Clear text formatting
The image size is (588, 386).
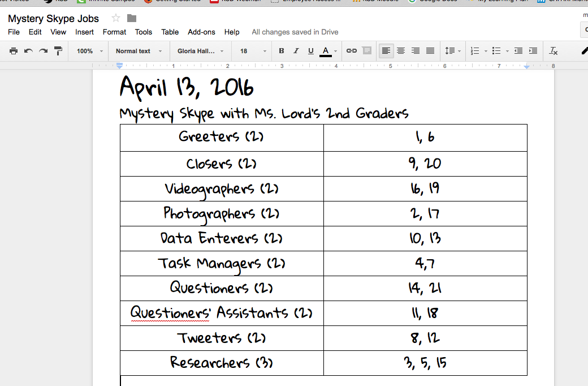coord(552,50)
